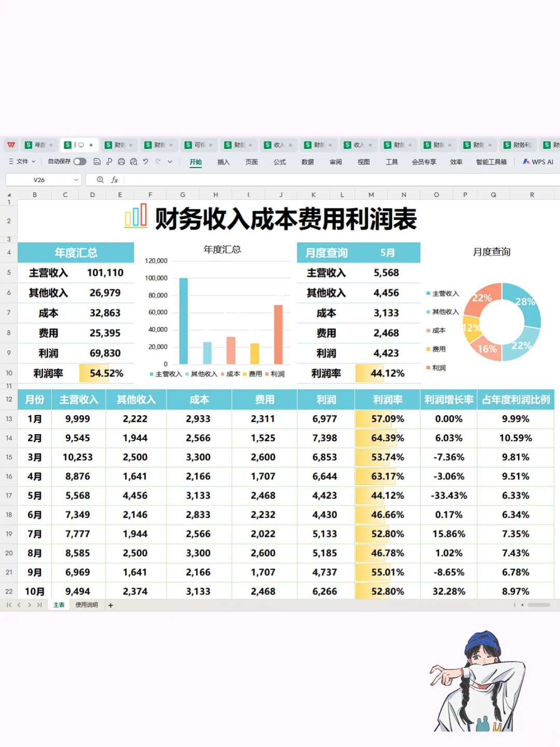Select the Print icon
Screen dimensions: 560x747
point(121,161)
